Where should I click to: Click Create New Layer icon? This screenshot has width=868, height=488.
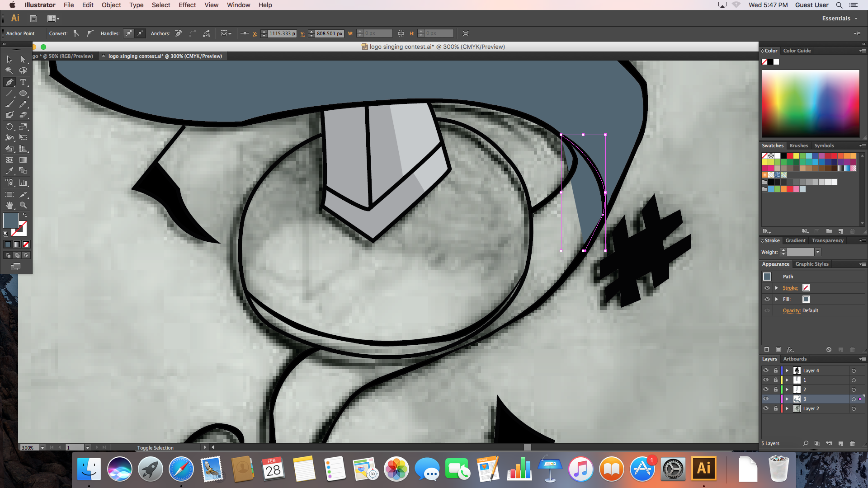click(841, 443)
